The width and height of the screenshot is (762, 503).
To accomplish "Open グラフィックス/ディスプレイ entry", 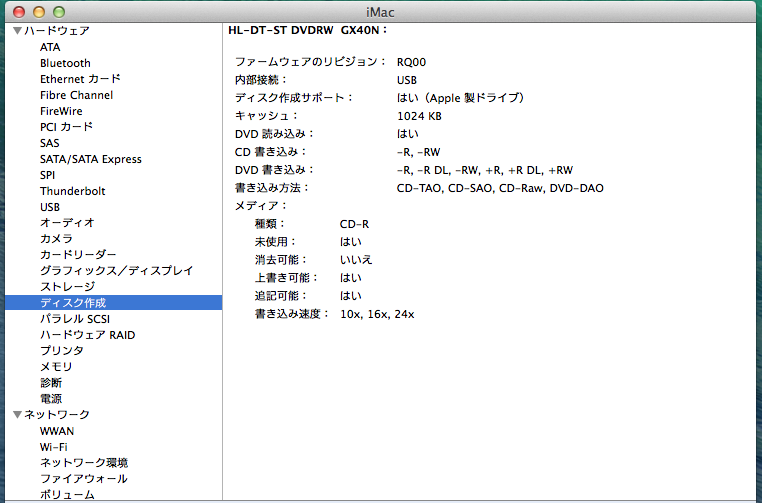I will coord(117,271).
